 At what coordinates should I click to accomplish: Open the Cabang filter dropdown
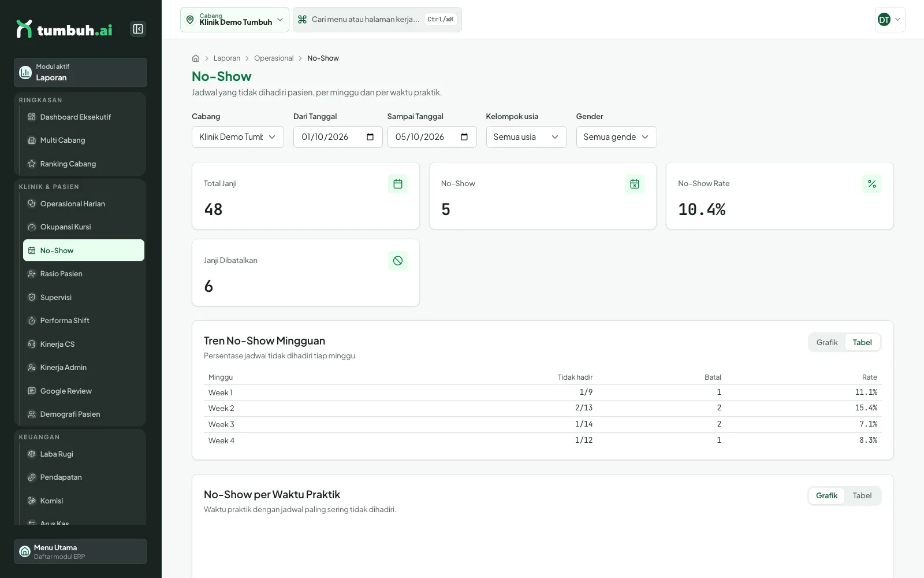[x=238, y=137]
